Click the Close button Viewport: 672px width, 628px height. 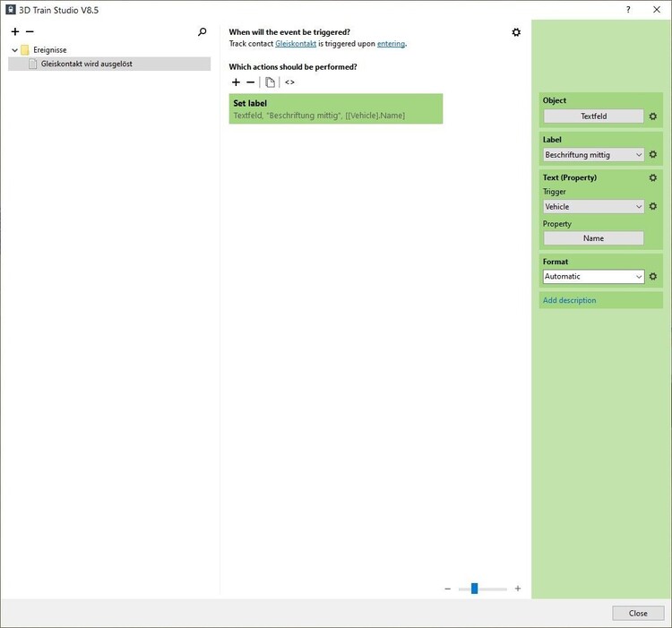click(638, 613)
